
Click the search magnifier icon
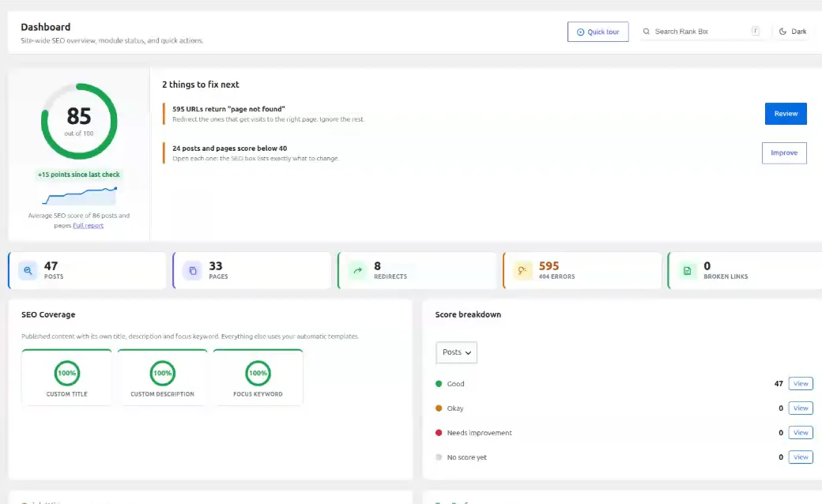[x=647, y=32]
